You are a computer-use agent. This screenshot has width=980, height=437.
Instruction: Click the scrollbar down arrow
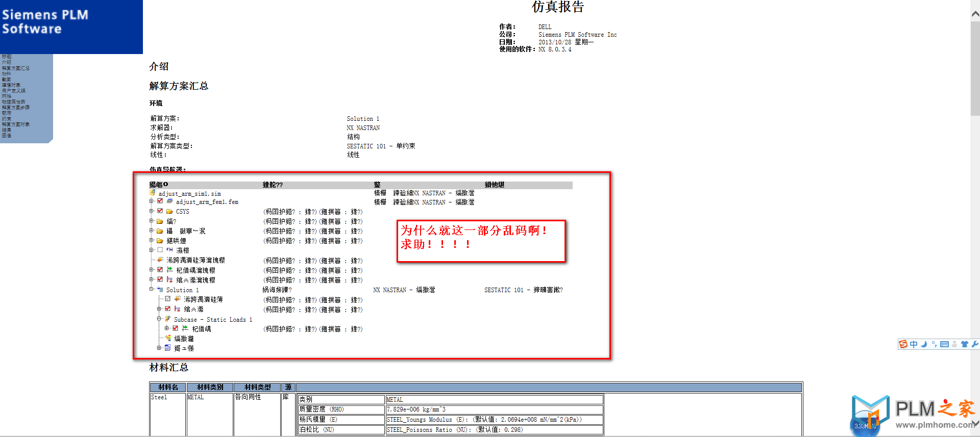coord(975,423)
